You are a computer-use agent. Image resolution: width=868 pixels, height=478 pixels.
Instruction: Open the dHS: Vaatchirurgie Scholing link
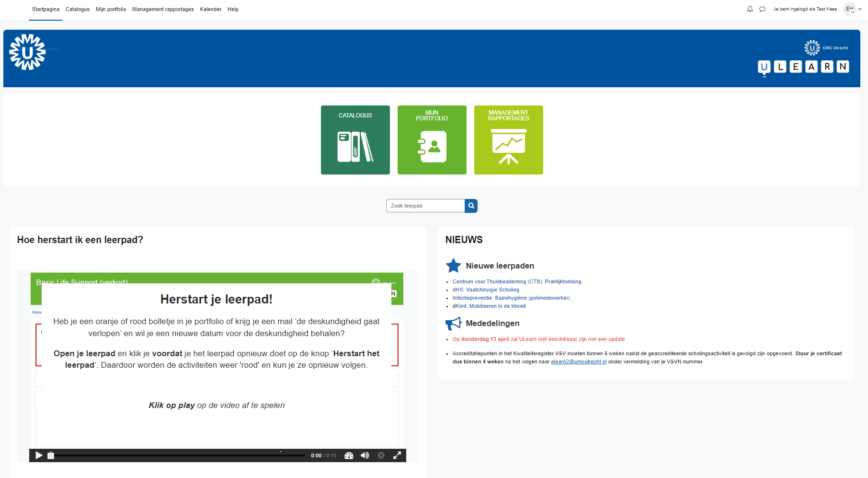coord(486,290)
